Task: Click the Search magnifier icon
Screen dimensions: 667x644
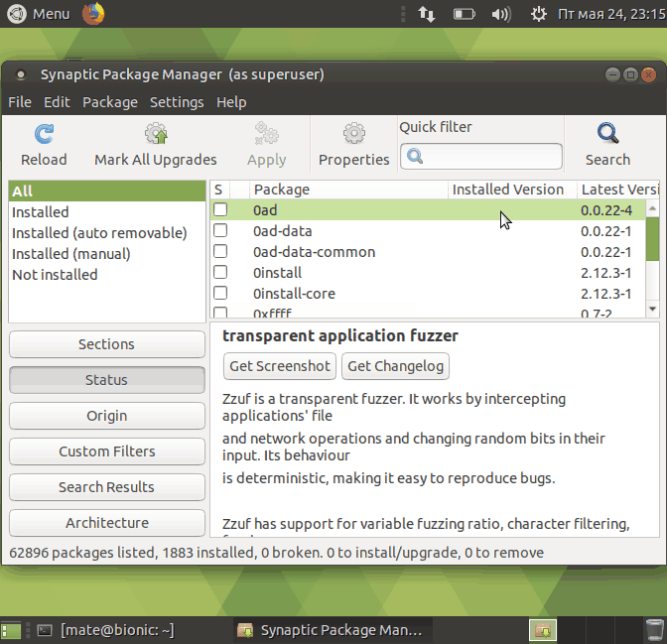Action: click(x=607, y=134)
